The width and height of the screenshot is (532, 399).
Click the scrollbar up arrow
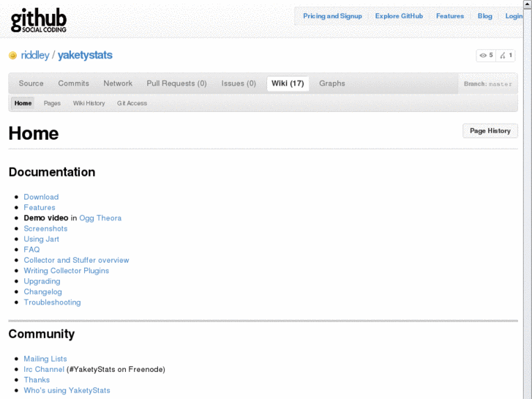click(528, 4)
